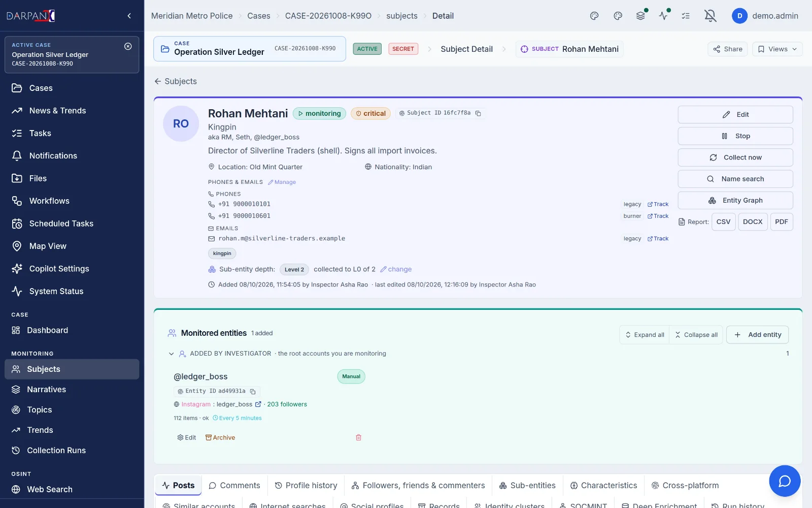Image resolution: width=812 pixels, height=508 pixels.
Task: Open System Status in the sidebar
Action: click(x=72, y=292)
